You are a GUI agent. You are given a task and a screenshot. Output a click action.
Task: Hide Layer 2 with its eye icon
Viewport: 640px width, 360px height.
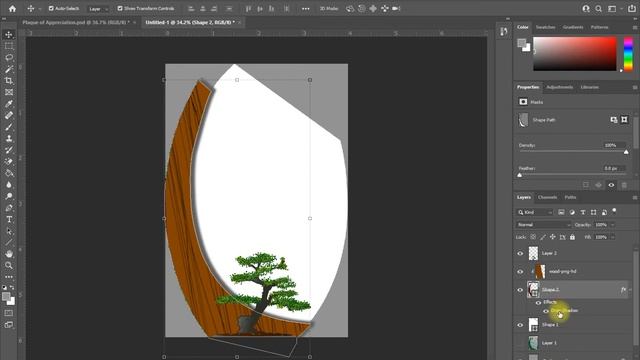[x=520, y=253]
